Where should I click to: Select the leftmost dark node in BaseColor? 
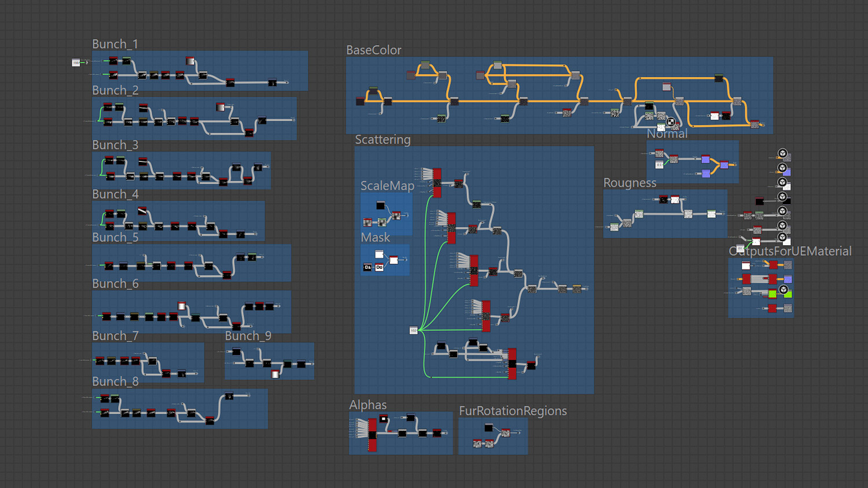click(360, 101)
